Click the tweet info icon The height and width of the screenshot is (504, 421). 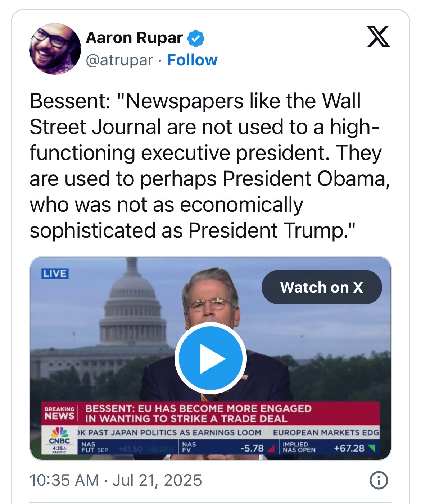click(379, 480)
